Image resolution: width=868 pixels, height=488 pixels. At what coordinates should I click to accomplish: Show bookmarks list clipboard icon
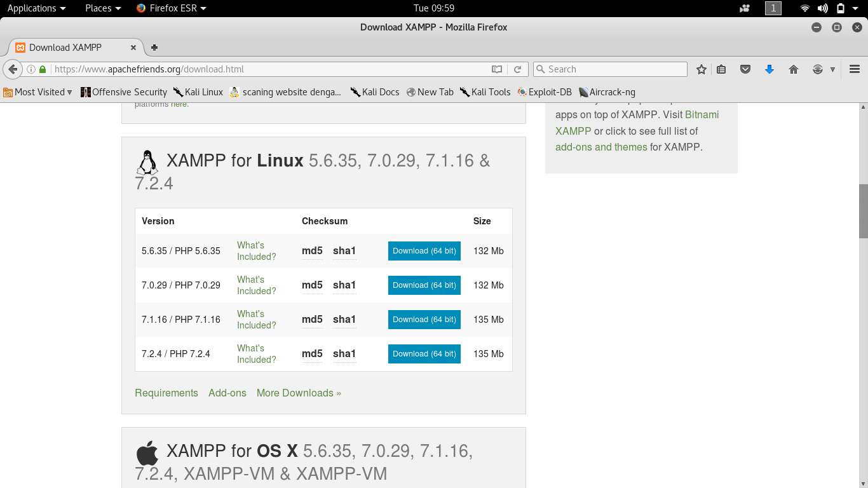click(x=721, y=69)
